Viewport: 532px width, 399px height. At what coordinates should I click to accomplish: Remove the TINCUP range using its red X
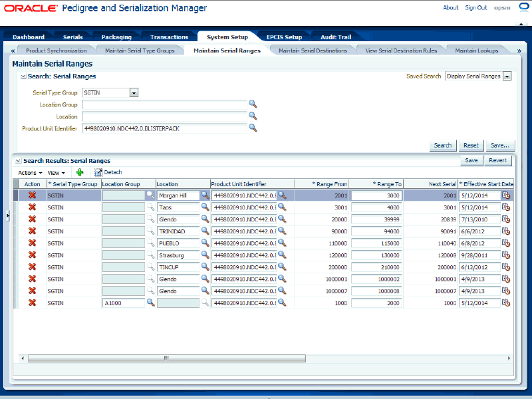click(x=32, y=267)
